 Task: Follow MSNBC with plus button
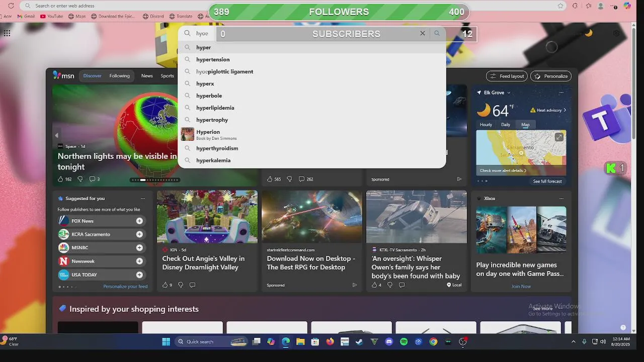tap(139, 248)
